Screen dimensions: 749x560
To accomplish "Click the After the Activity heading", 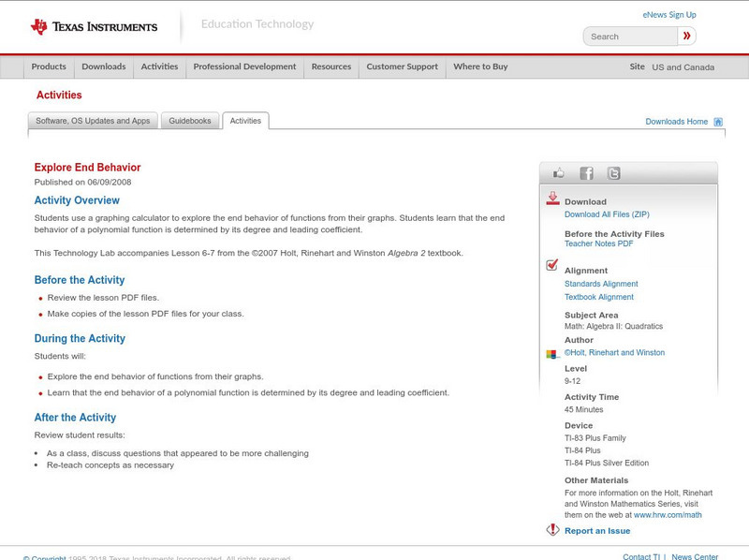I will [x=75, y=418].
